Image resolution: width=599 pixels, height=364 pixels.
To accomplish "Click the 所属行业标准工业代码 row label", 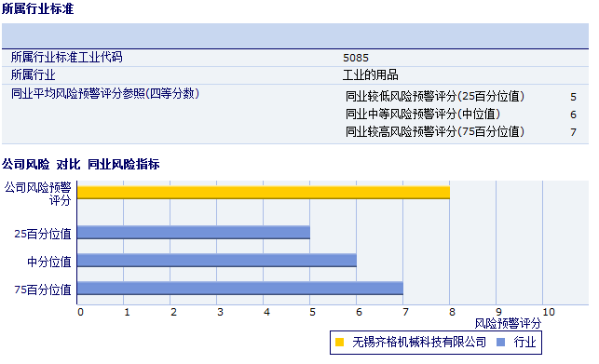I will pos(66,58).
